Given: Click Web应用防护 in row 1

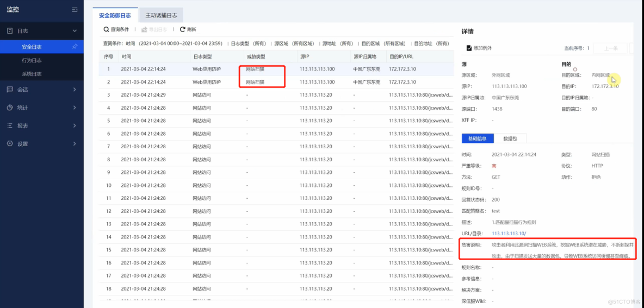Looking at the screenshot, I should click(x=207, y=70).
